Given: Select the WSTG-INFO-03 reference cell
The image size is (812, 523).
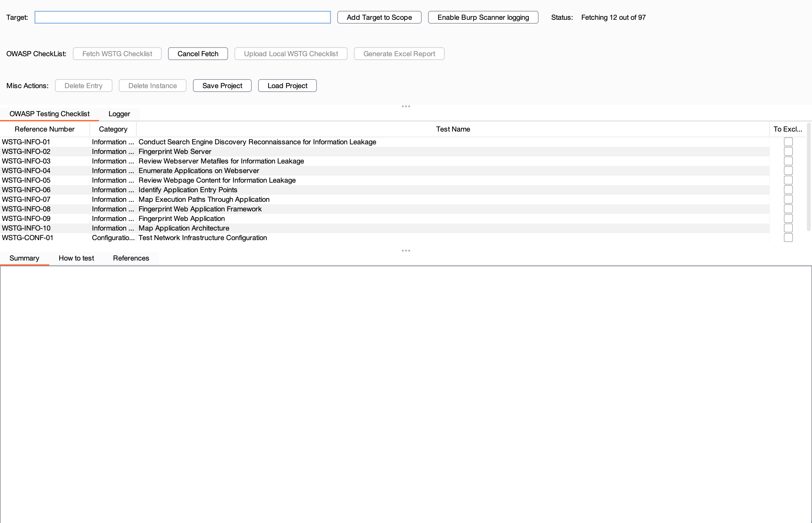Looking at the screenshot, I should [x=45, y=161].
